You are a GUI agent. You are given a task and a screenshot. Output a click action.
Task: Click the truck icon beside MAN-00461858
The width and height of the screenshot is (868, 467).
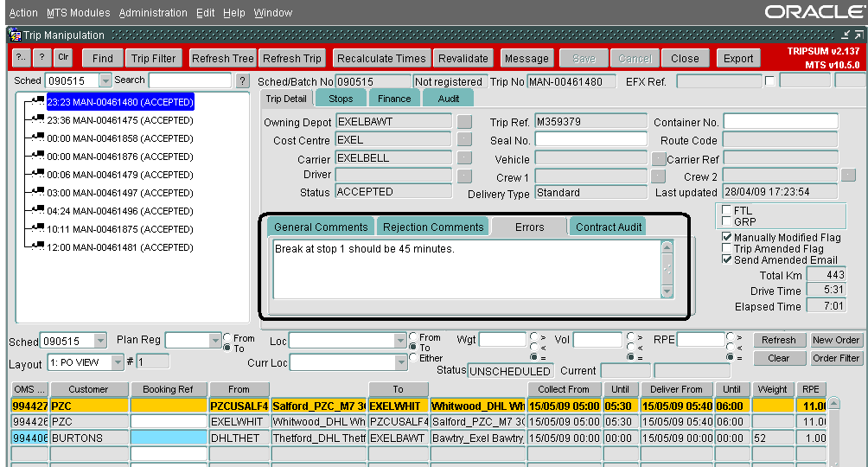click(x=38, y=138)
